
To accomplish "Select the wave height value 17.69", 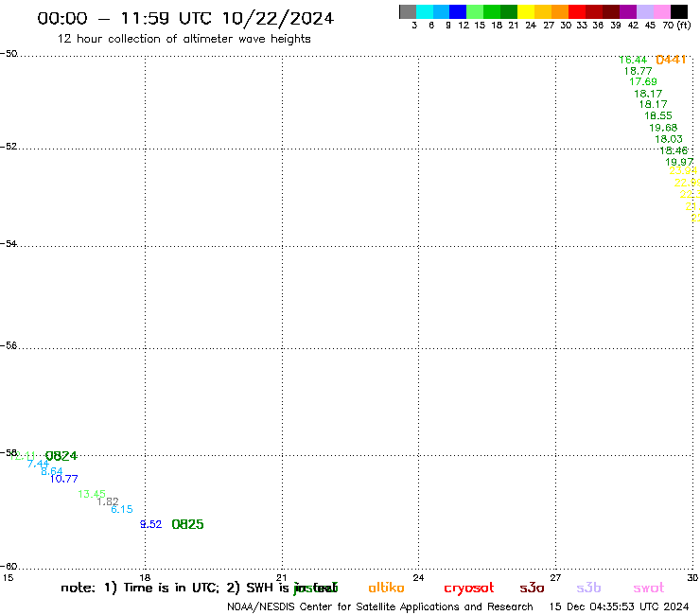I will point(643,81).
